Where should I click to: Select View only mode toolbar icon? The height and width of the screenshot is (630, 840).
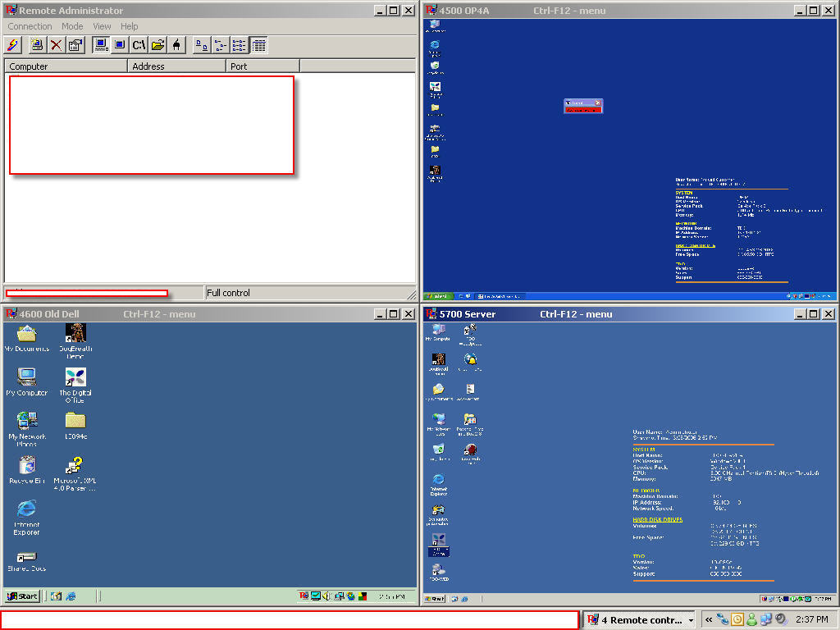click(120, 45)
